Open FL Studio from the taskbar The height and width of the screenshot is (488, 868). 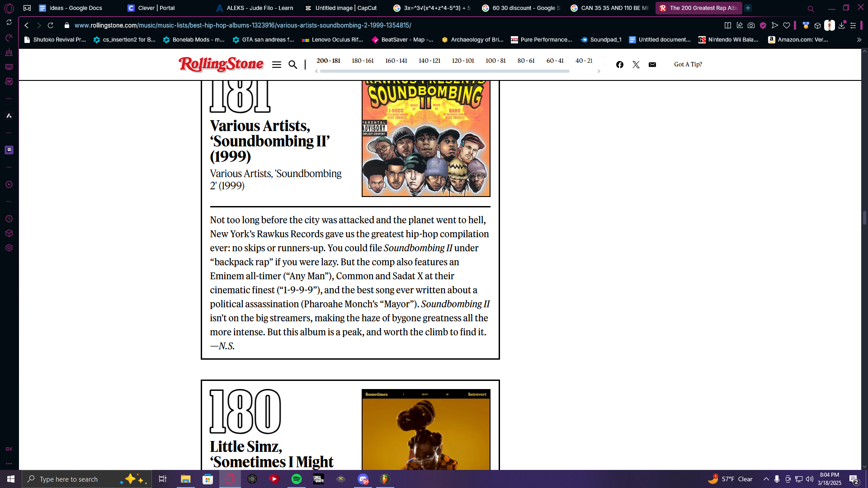pyautogui.click(x=385, y=479)
